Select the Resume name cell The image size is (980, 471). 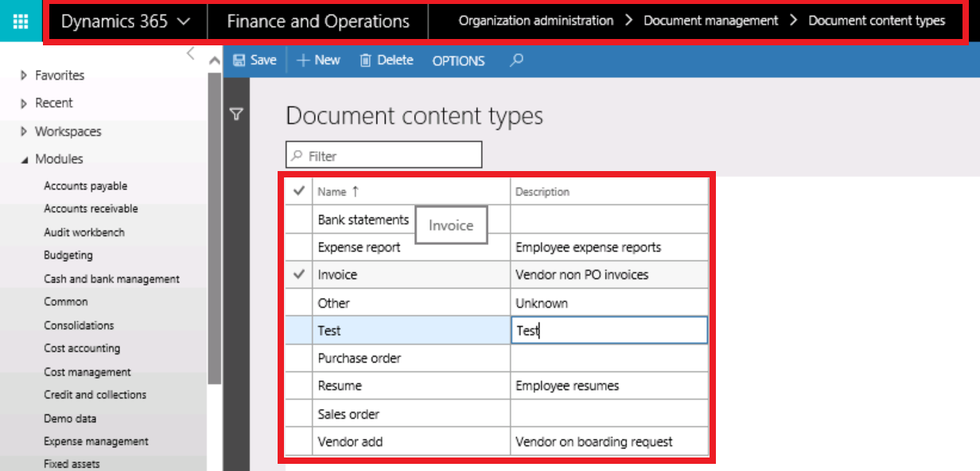(x=410, y=386)
